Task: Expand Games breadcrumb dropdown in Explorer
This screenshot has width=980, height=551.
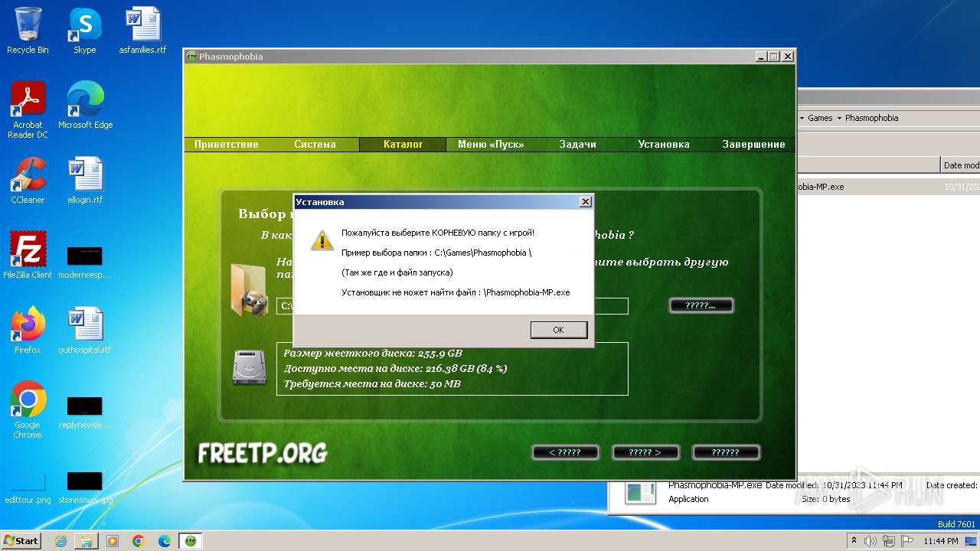Action: coord(839,118)
